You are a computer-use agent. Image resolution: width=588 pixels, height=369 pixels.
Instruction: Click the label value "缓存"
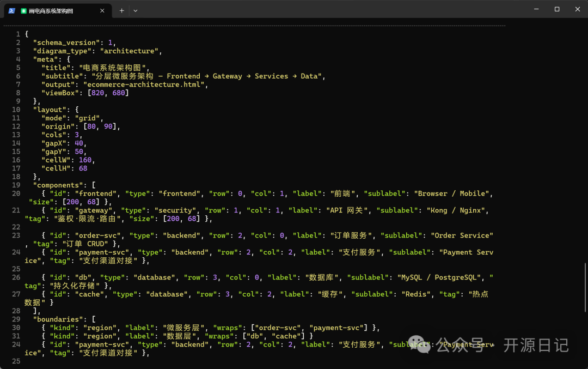point(330,294)
